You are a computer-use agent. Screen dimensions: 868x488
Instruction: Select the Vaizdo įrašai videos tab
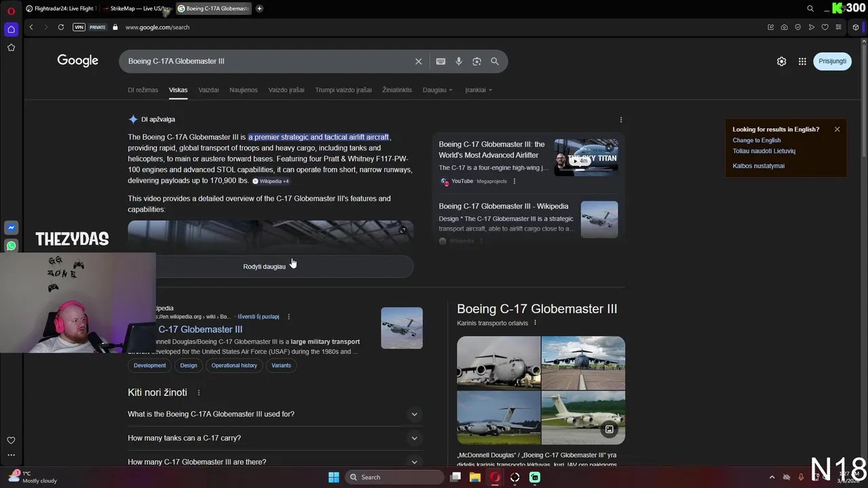click(x=286, y=89)
